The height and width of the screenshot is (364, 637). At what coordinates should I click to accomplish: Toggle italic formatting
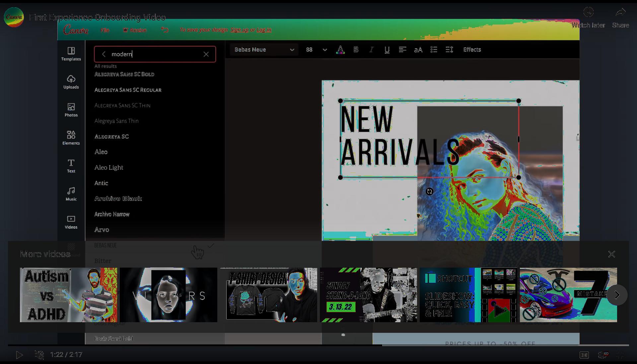(x=371, y=49)
